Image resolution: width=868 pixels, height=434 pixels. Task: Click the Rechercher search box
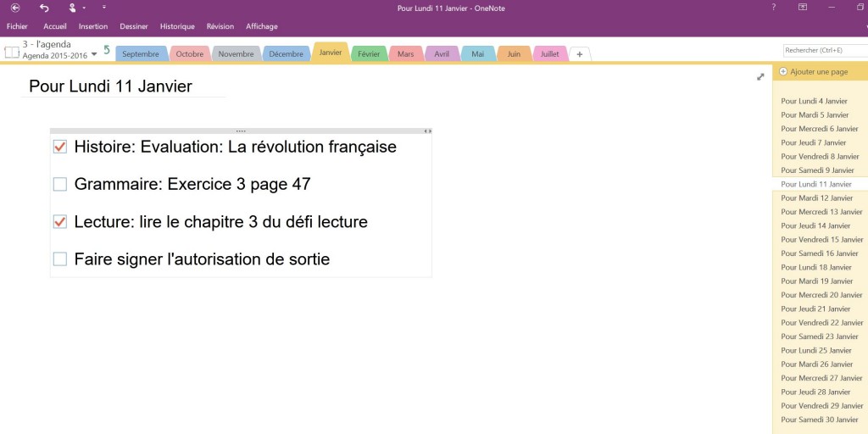[x=824, y=51]
